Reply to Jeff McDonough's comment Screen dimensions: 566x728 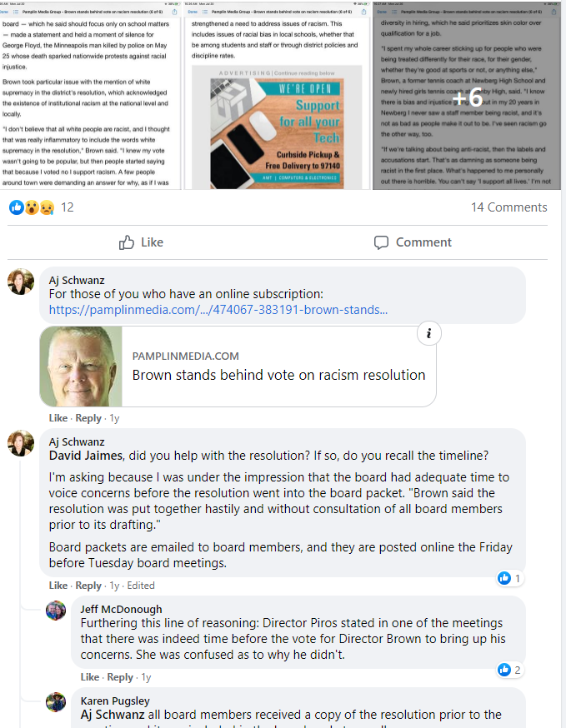tap(120, 677)
